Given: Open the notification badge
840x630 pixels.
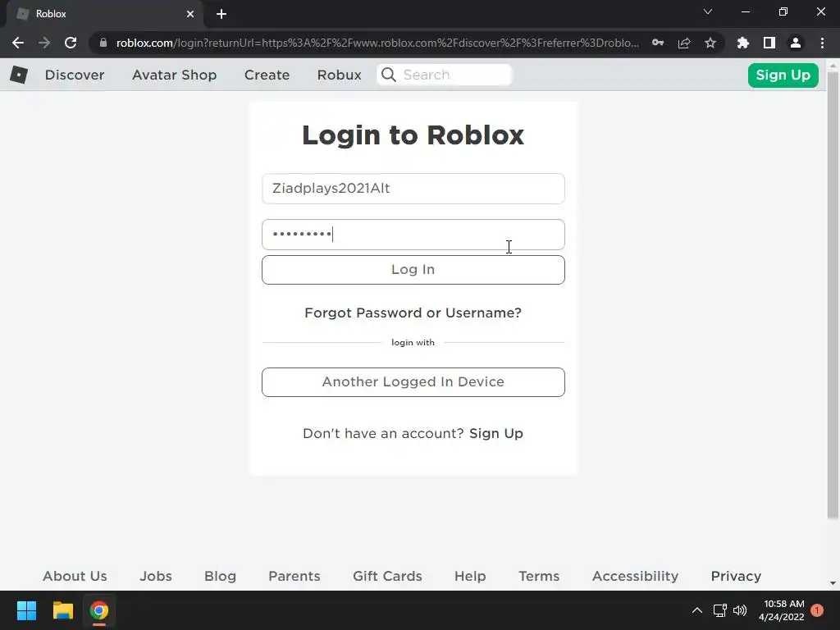Looking at the screenshot, I should (x=817, y=610).
